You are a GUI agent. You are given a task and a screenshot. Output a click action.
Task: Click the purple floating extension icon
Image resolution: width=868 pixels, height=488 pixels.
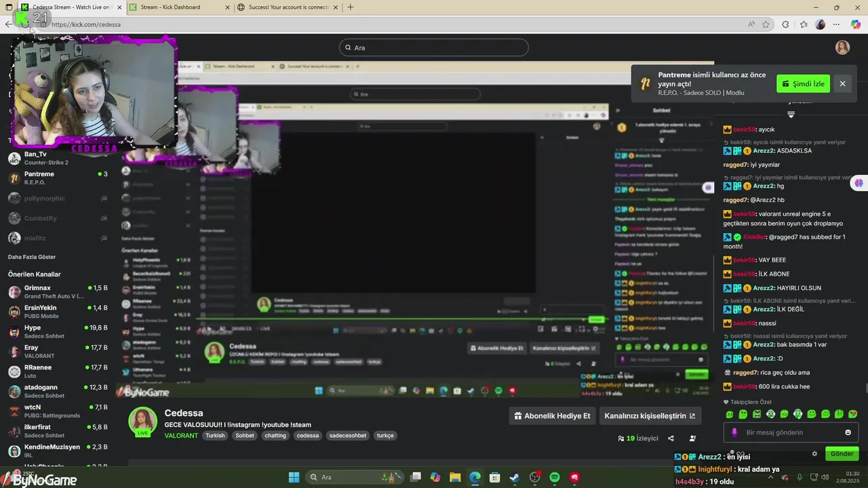[859, 183]
